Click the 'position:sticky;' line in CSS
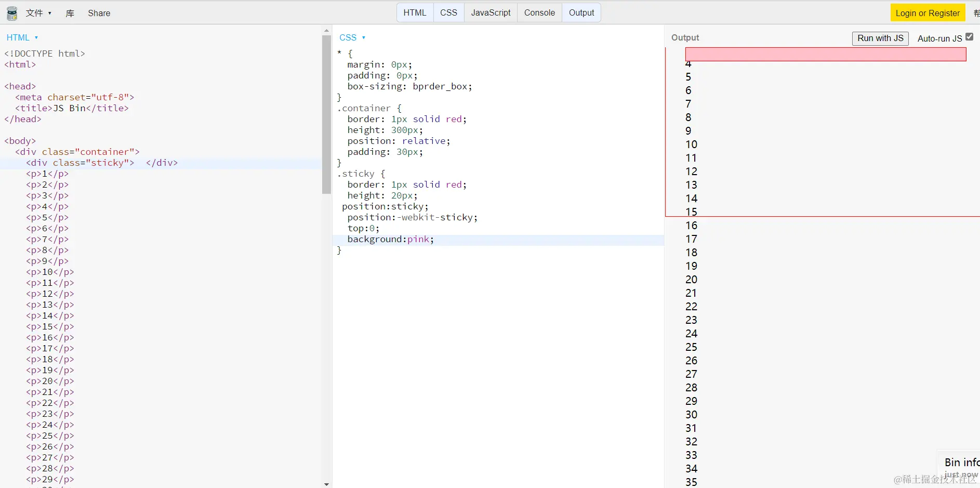This screenshot has height=488, width=980. tap(385, 207)
